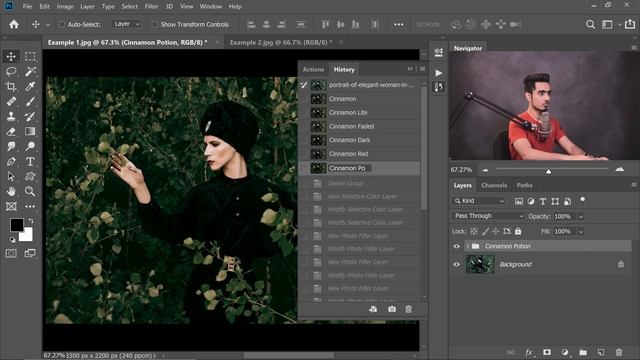640x360 pixels.
Task: Switch to Example 2.jpg document tab
Action: [281, 42]
